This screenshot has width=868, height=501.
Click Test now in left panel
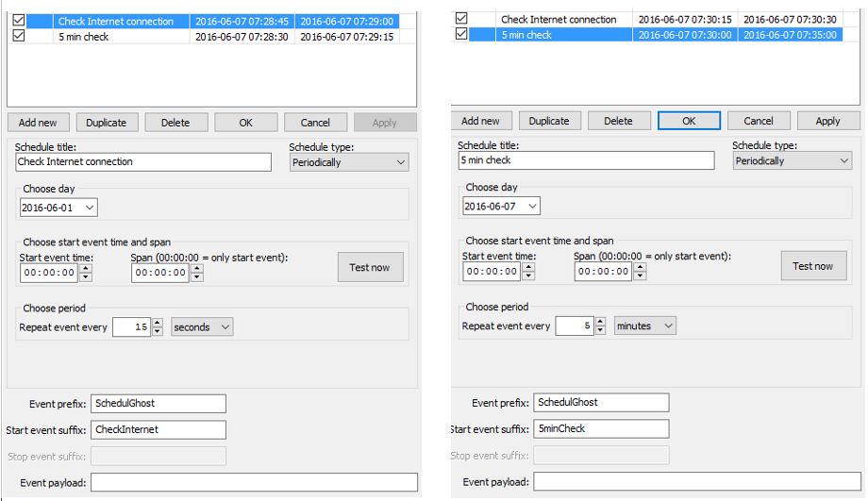(x=371, y=267)
